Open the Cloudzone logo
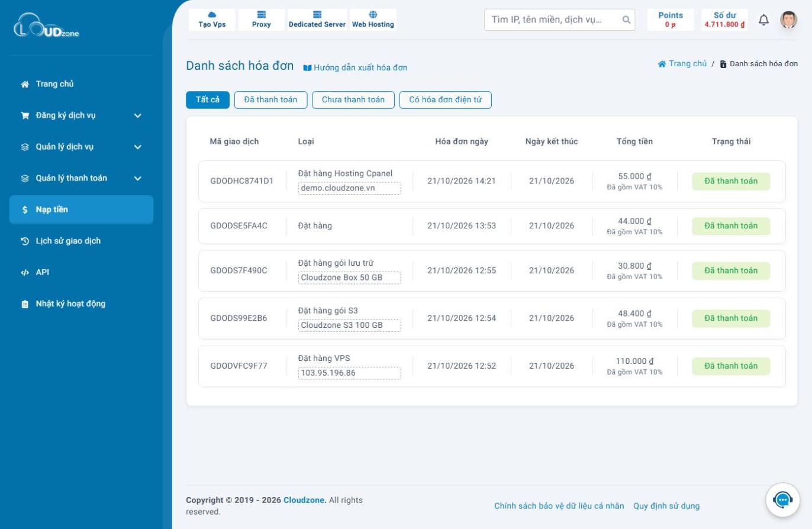 [46, 26]
